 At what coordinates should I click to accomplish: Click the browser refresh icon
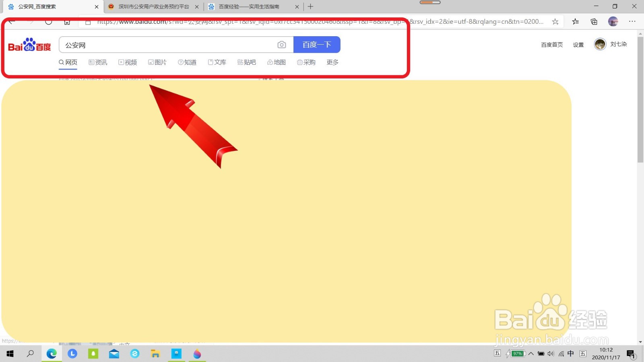(x=49, y=22)
